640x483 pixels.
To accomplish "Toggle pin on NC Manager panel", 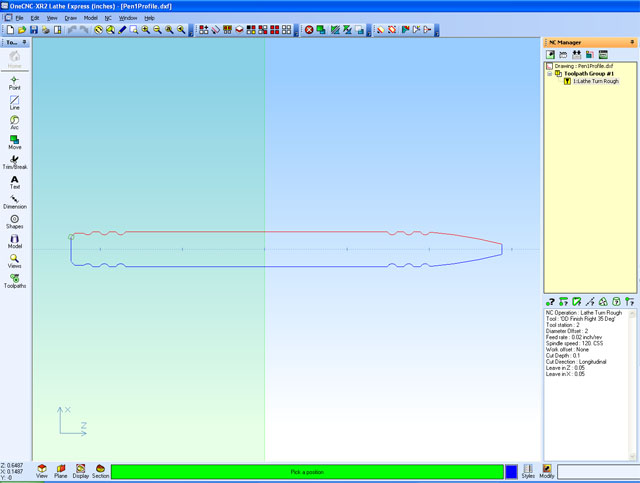I will tap(632, 42).
